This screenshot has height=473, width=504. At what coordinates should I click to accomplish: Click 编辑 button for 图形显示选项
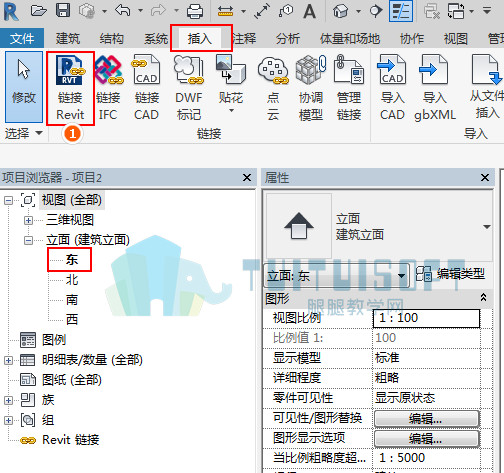click(x=426, y=438)
